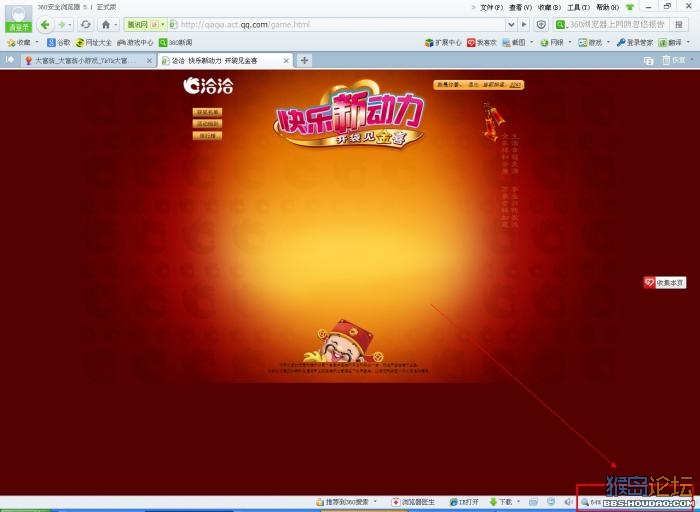Screen dimensions: 700x512
Task: Click the search submit button 搜
Action: click(679, 25)
